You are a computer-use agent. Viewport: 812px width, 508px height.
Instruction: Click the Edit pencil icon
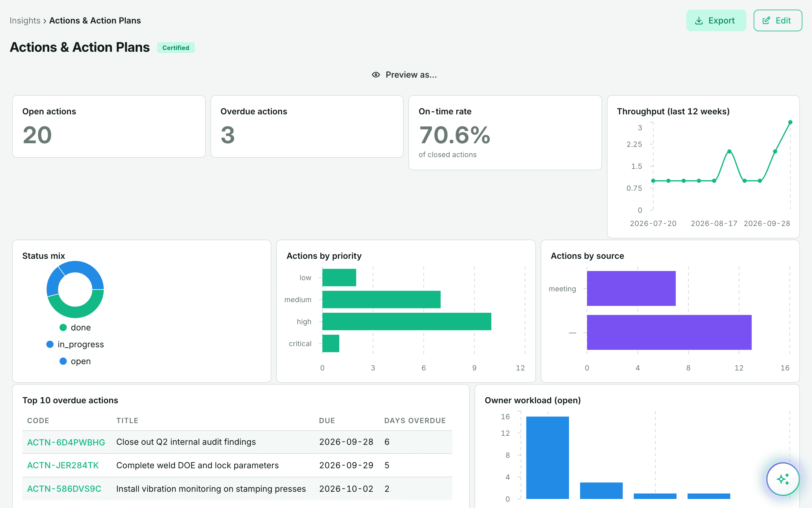[766, 21]
